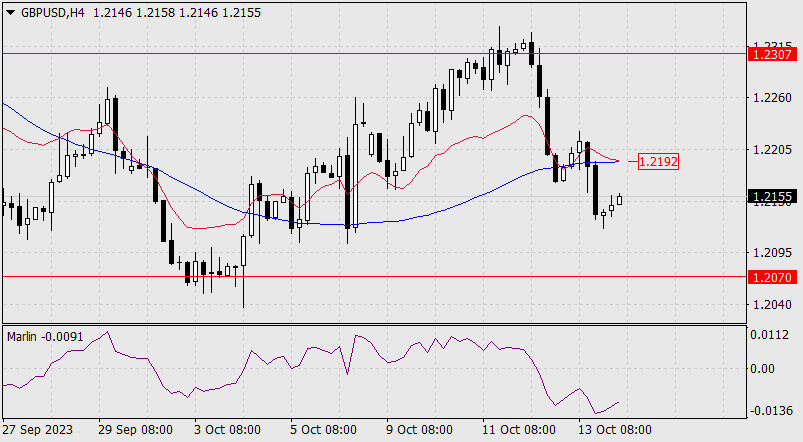Select the GBPUSD,H4 chart title

pos(53,13)
